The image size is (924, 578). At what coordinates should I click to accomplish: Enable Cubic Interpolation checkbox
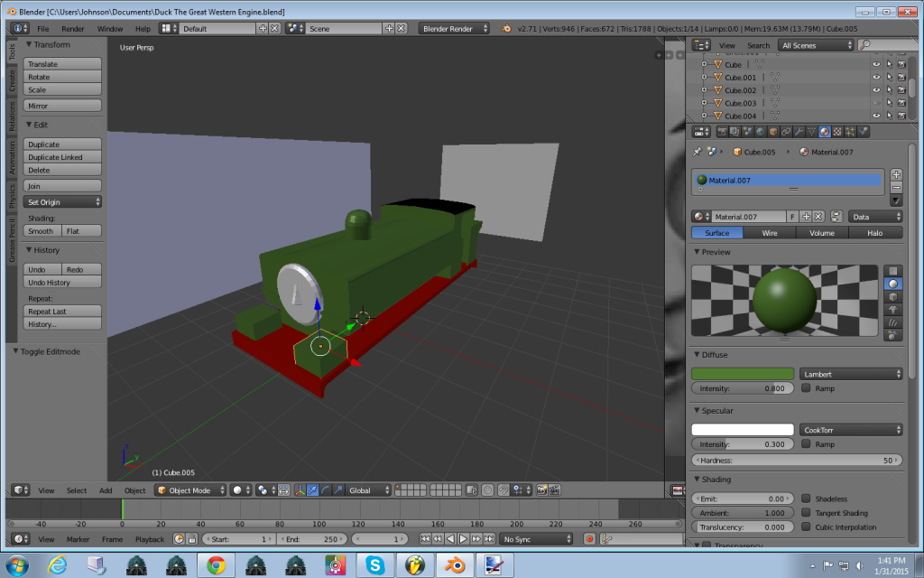pos(806,527)
